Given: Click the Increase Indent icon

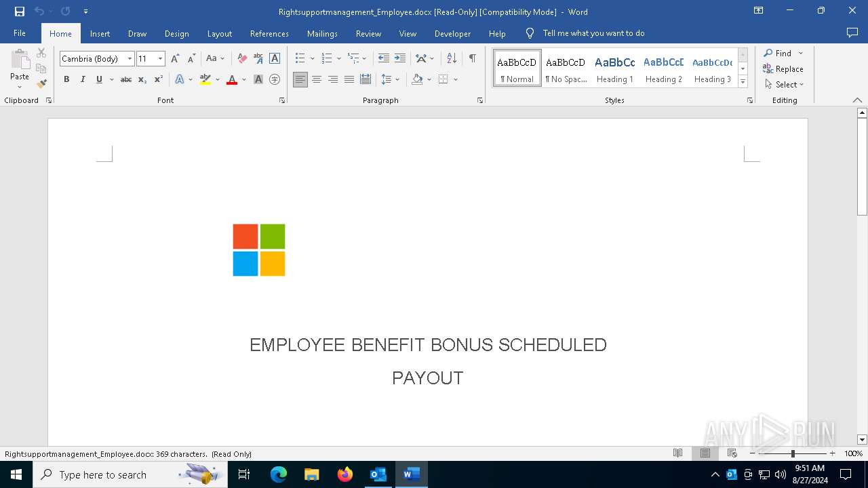Looking at the screenshot, I should (400, 59).
